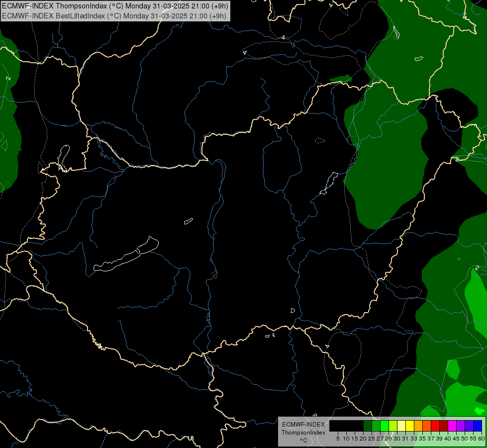Click the legend tick label 45
Screen dimensions: 487x448
(x=456, y=439)
